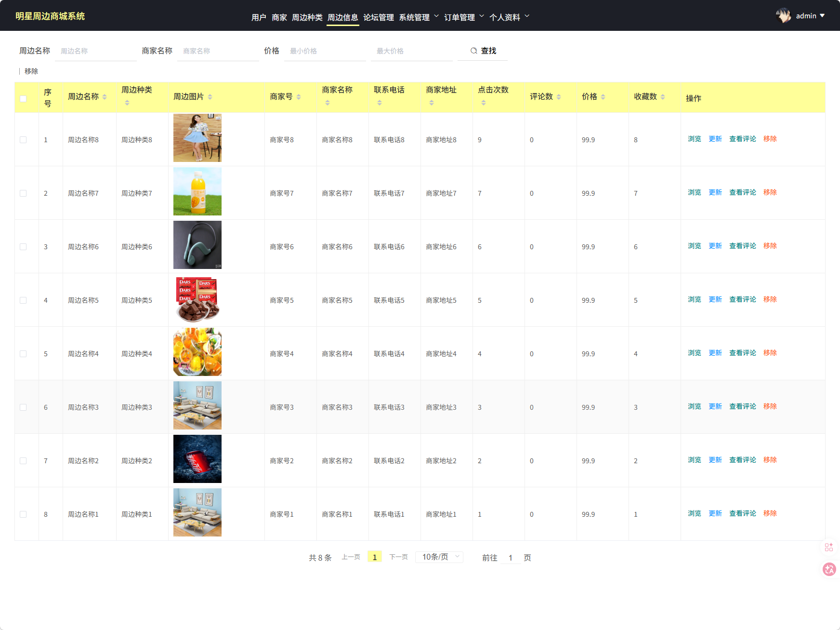Click 移除 for 周边名称1

coord(770,513)
